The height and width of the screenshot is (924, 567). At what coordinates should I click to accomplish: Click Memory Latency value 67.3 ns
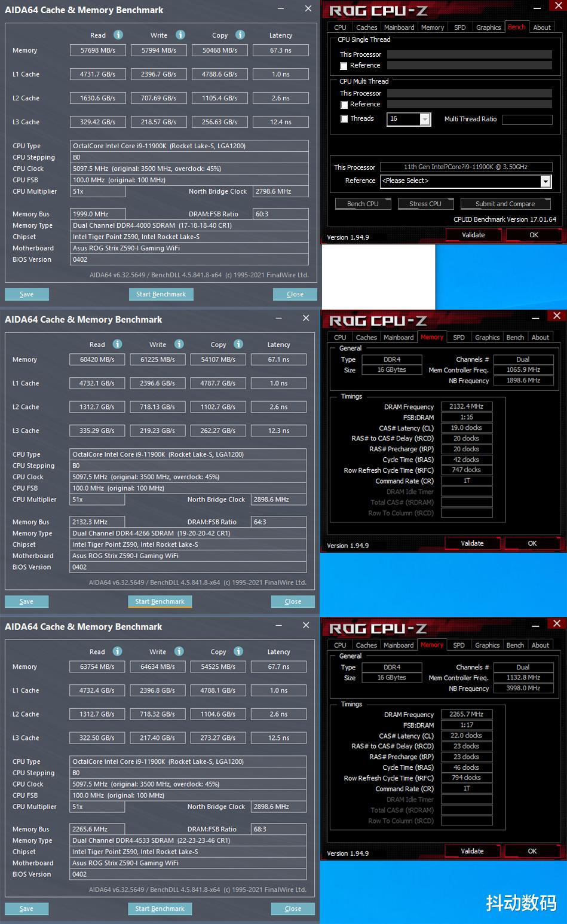[x=281, y=50]
